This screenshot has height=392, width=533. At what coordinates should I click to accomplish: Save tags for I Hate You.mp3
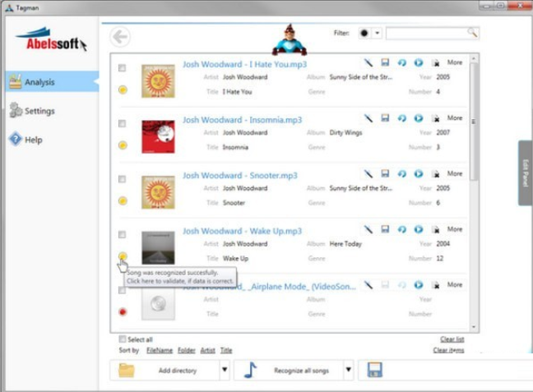[x=385, y=62]
